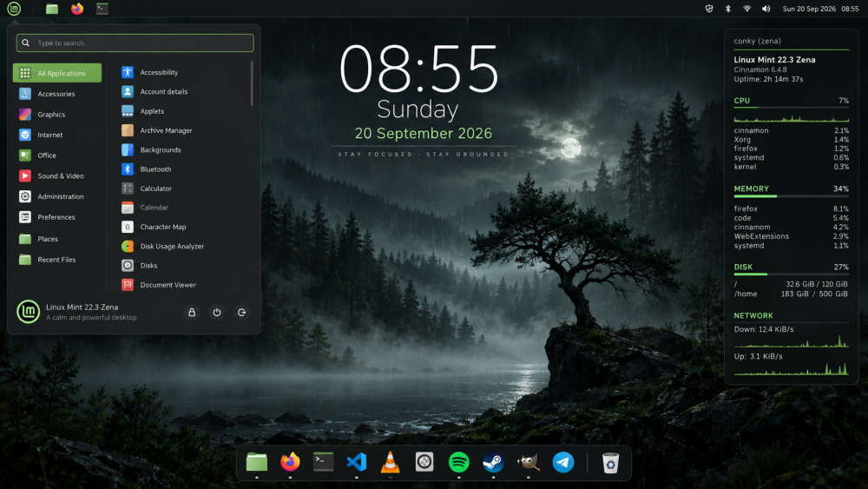Viewport: 868px width, 489px height.
Task: Click the Down: 12.4 KiB/s text
Action: (x=764, y=329)
